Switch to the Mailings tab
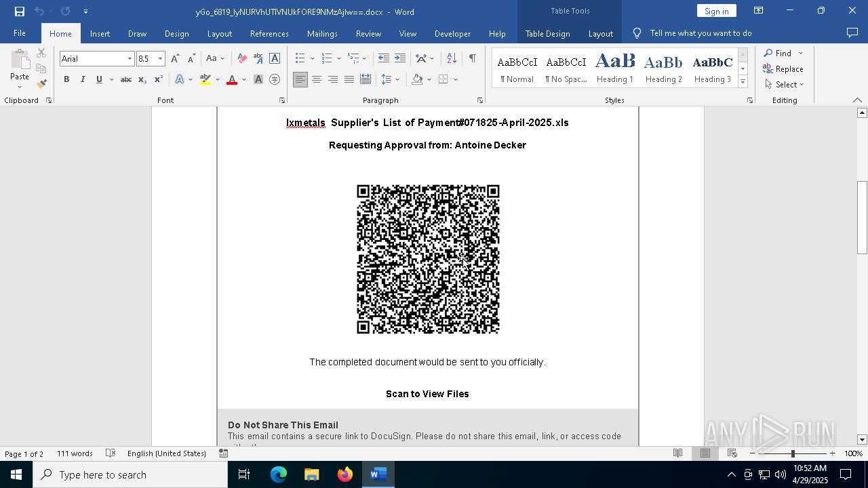 coord(322,33)
